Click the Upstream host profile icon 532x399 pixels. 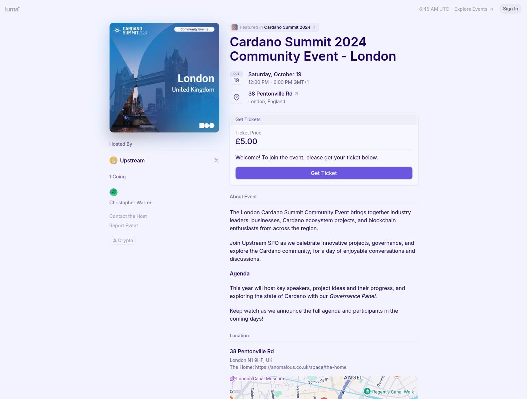tap(113, 160)
